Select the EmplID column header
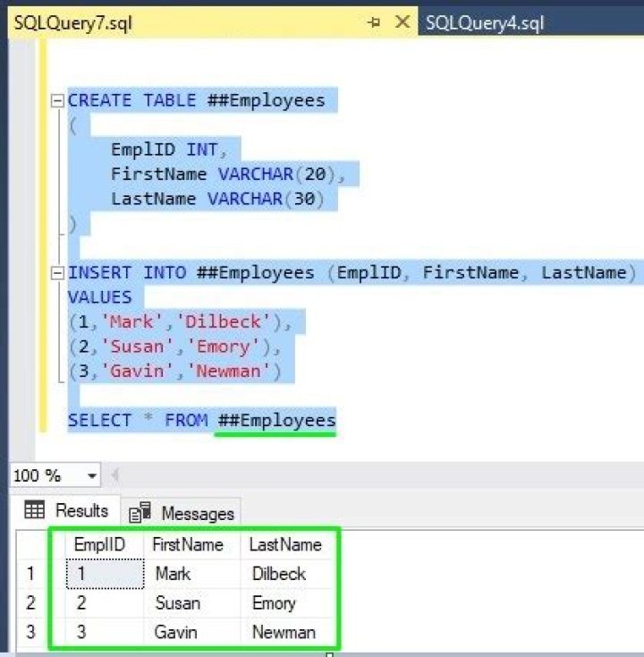Viewport: 644px width, 657px height. [105, 545]
